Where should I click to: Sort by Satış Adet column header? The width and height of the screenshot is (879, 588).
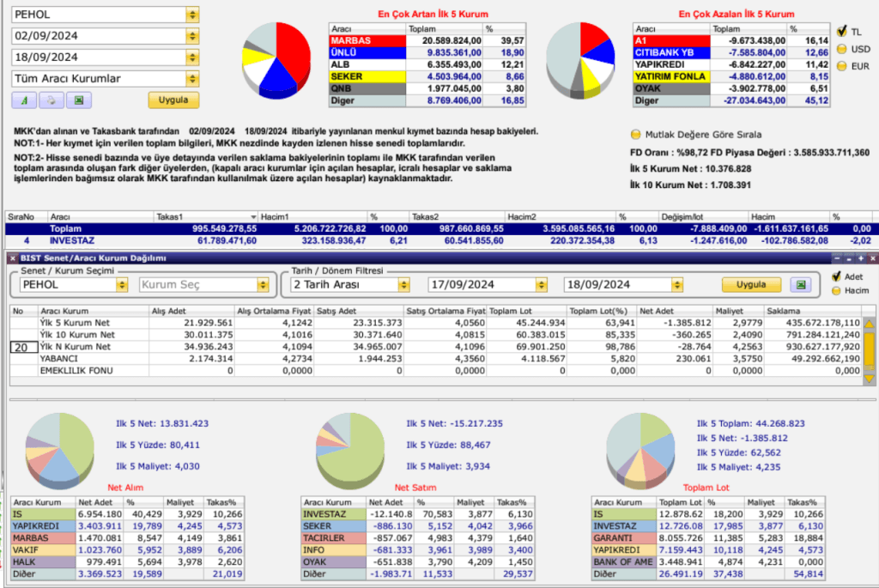coord(358,311)
